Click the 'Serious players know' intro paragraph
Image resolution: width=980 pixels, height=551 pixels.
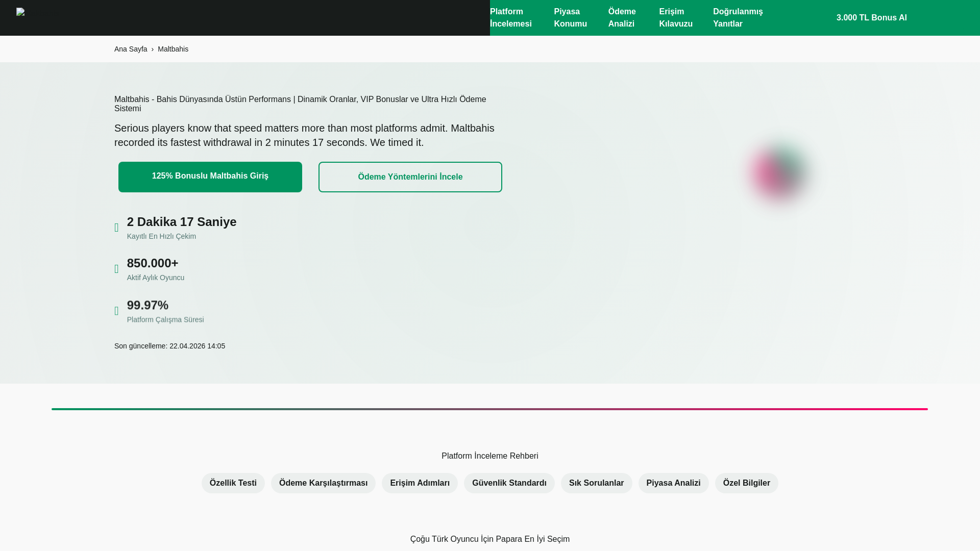click(x=304, y=135)
